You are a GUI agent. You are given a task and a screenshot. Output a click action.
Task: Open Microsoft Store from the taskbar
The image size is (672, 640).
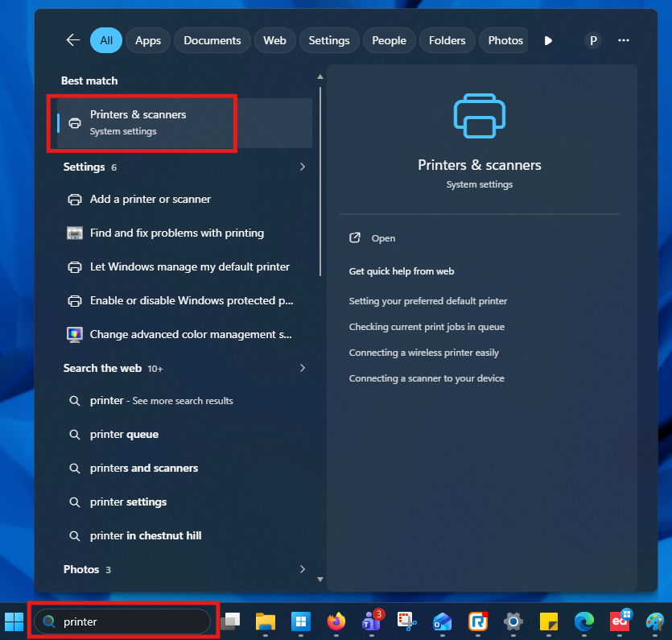coord(301,621)
